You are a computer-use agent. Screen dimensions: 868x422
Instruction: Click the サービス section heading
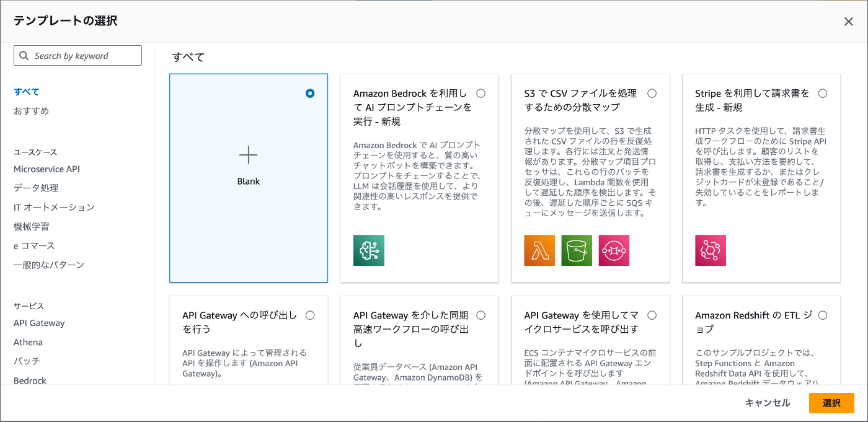point(29,306)
